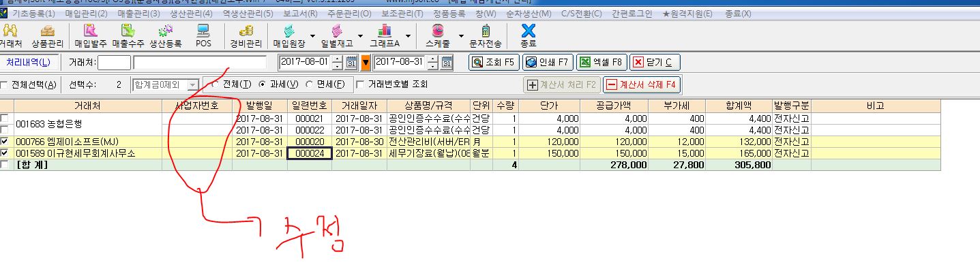
Task: Expand the 그래프A dropdown arrow
Action: [x=408, y=35]
